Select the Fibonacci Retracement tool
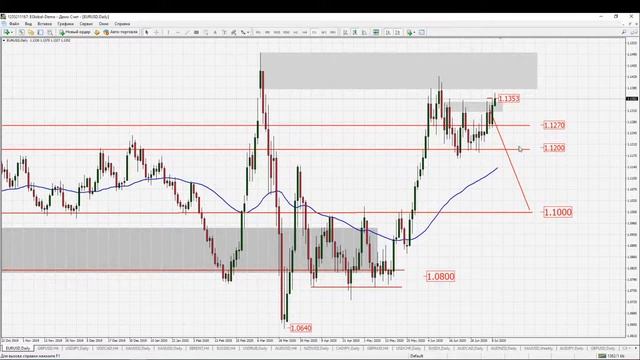Image resolution: width=640 pixels, height=360 pixels. pos(206,32)
